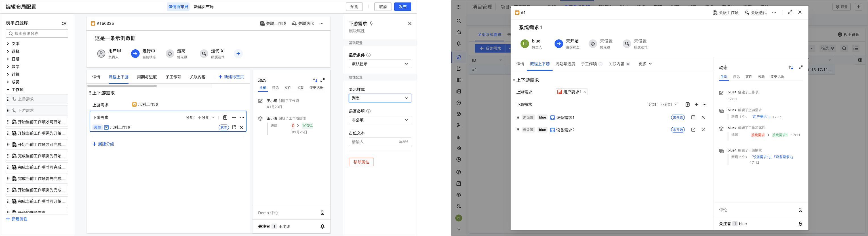Expand the 成员 category in 表单资源库
Viewport: 868px width, 236px height.
pos(8,82)
